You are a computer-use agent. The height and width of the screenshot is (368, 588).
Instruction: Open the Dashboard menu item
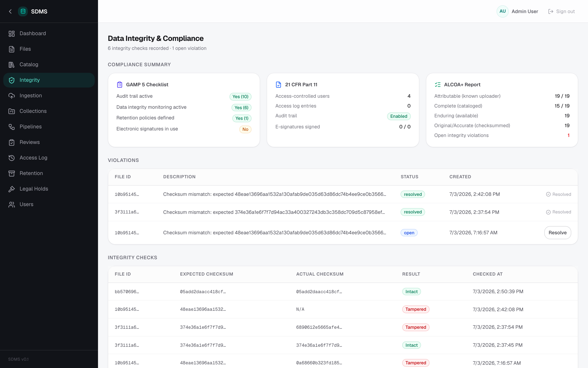tap(49, 34)
